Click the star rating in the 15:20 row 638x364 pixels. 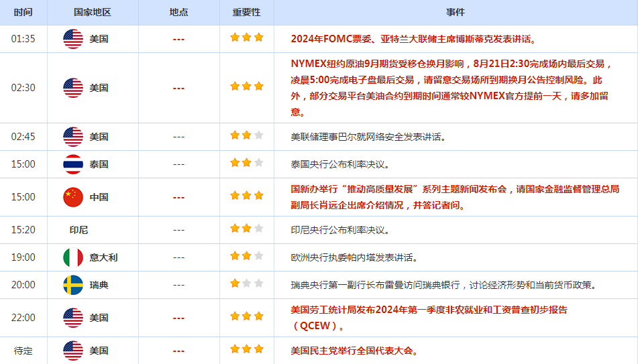pyautogui.click(x=247, y=229)
